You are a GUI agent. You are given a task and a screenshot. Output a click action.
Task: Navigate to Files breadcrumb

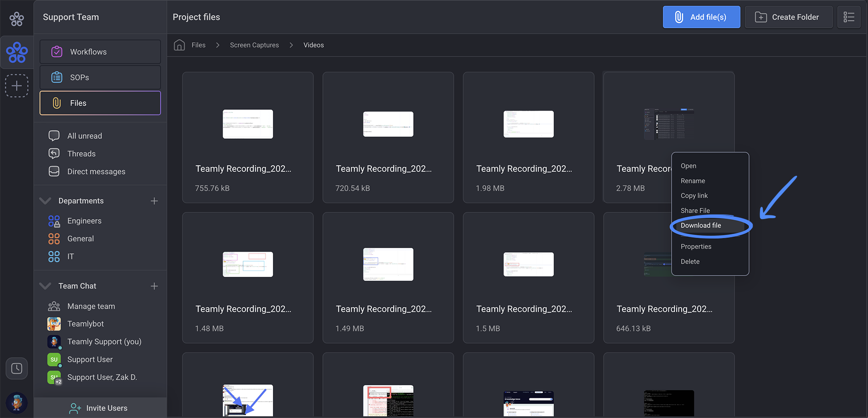(x=199, y=45)
